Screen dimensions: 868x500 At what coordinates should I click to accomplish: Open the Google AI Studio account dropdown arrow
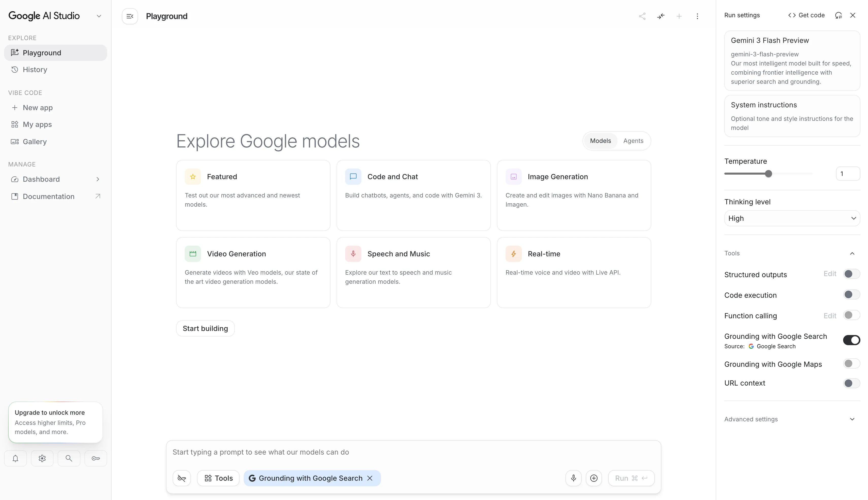tap(99, 16)
